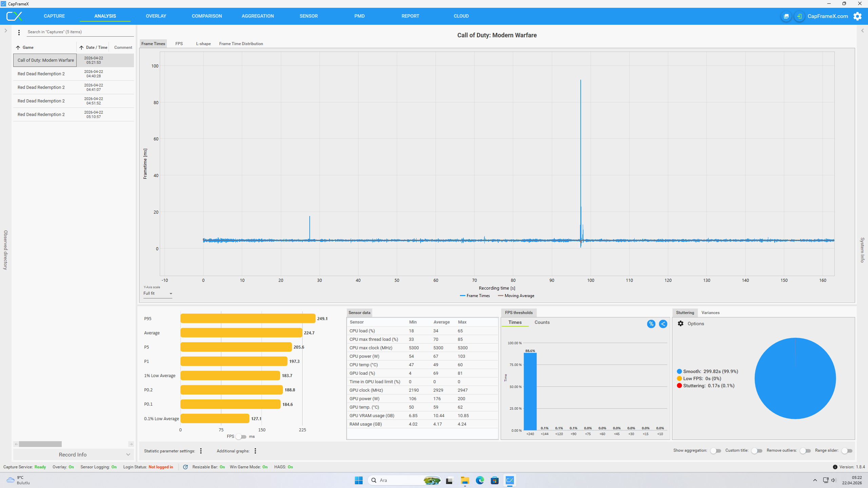Open the settings gear in the header
The width and height of the screenshot is (868, 488).
[857, 16]
